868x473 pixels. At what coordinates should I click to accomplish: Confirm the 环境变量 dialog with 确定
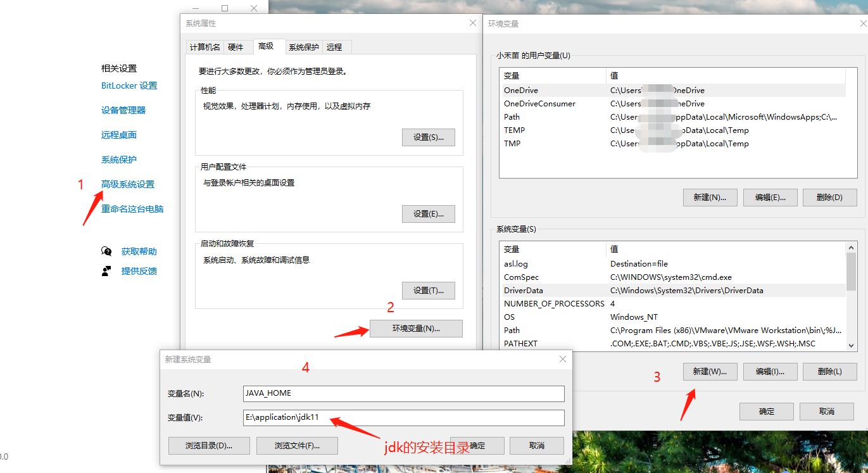[x=767, y=412]
